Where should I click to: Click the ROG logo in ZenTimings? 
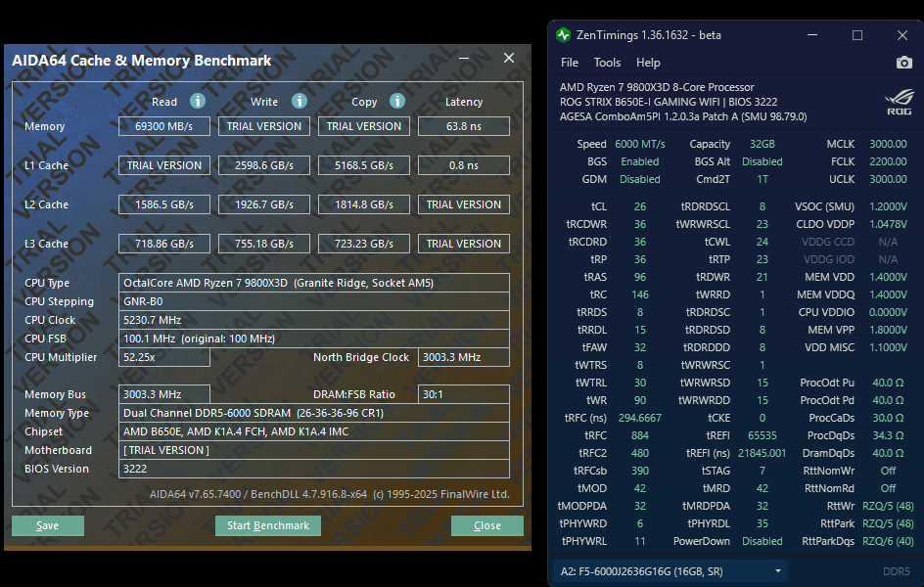899,102
